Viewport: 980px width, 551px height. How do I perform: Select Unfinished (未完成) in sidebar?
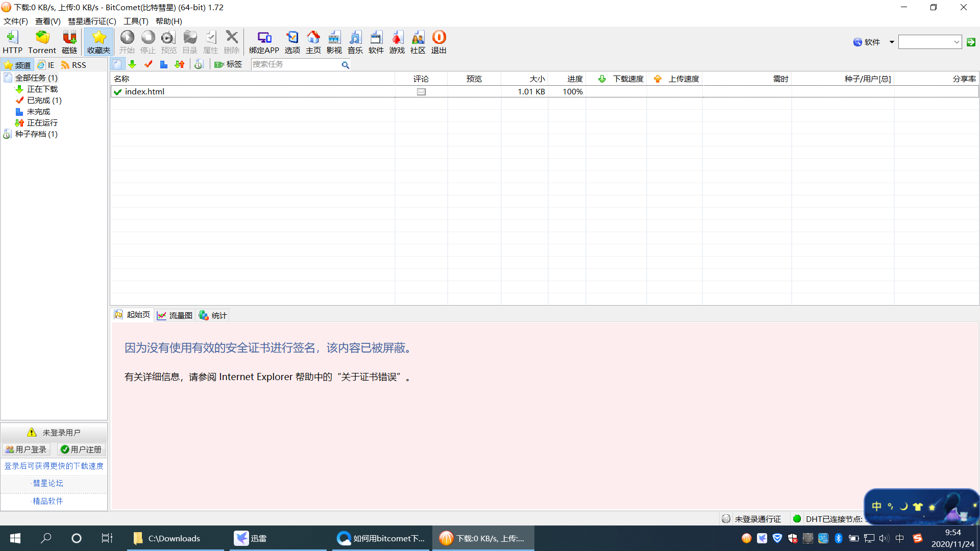33,111
